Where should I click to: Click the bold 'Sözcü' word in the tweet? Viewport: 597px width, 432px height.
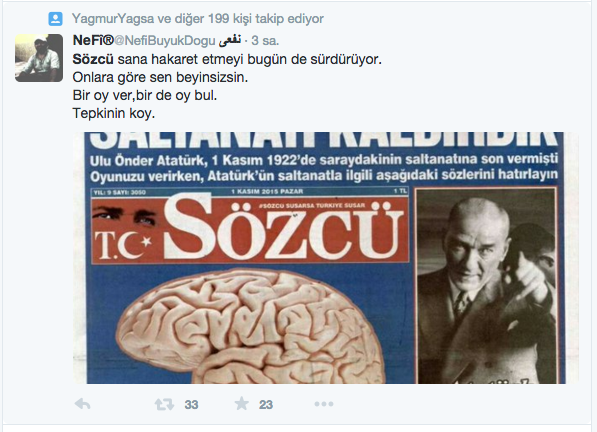(93, 59)
